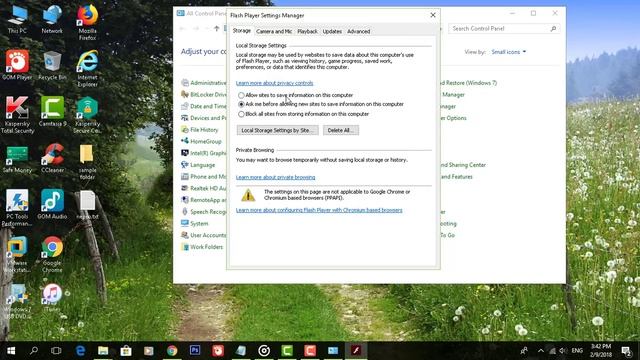Open iTunes desktop shortcut

pyautogui.click(x=52, y=298)
